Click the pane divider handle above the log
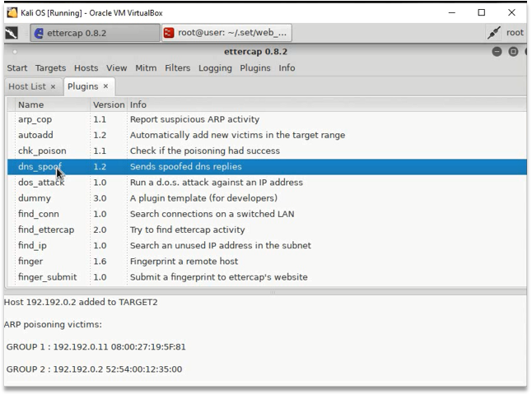The height and width of the screenshot is (394, 532). (273, 292)
